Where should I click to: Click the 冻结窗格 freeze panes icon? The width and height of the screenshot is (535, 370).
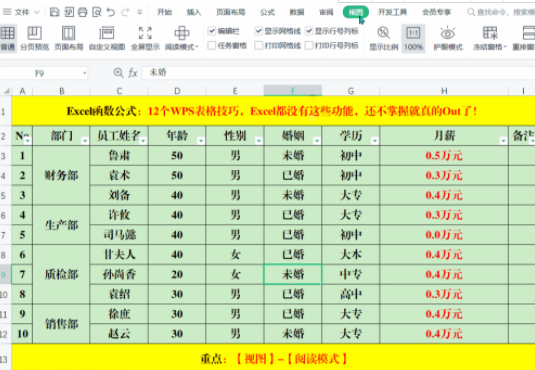pos(490,33)
